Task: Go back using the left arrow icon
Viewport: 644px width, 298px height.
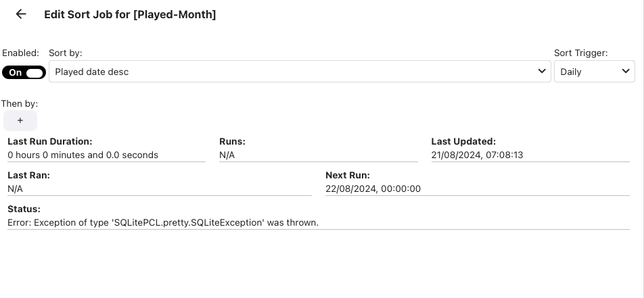Action: coord(21,14)
